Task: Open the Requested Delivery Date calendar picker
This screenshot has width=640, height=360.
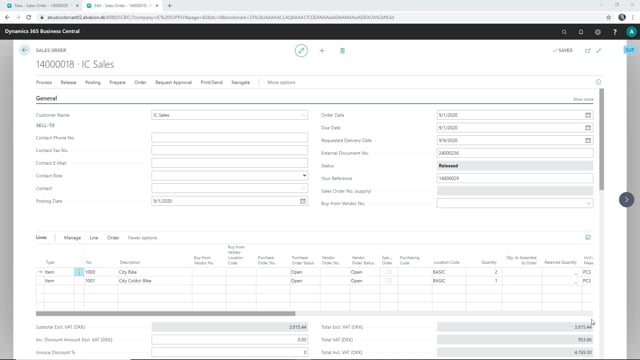Action: (588, 140)
